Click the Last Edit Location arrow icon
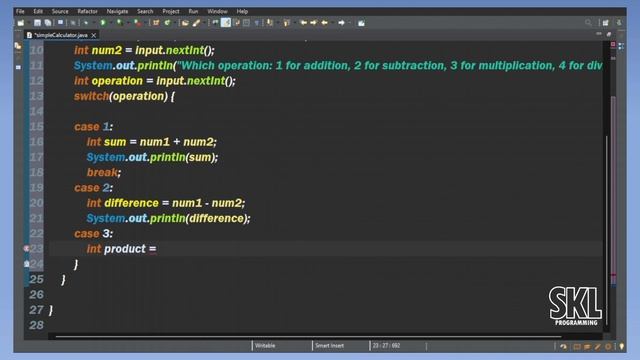 (x=324, y=23)
